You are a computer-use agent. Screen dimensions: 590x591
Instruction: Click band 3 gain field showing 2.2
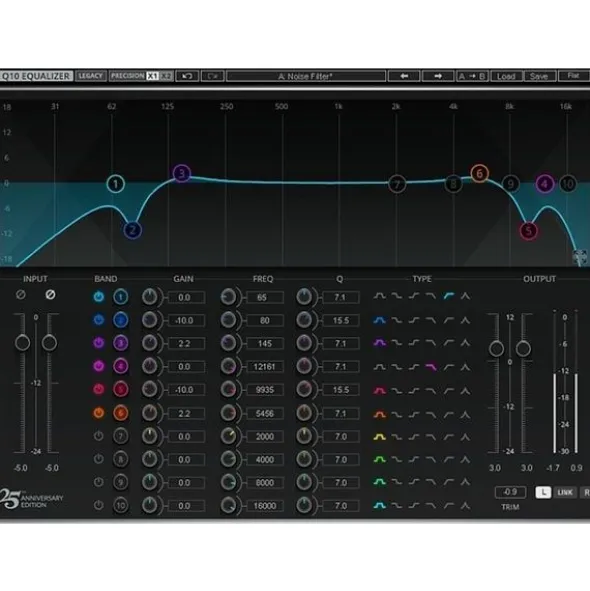pos(186,343)
